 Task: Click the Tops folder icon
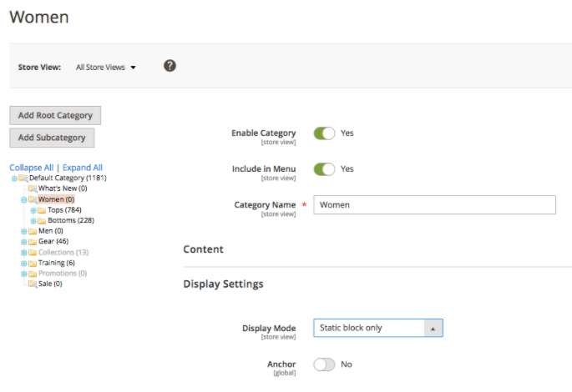click(x=42, y=210)
